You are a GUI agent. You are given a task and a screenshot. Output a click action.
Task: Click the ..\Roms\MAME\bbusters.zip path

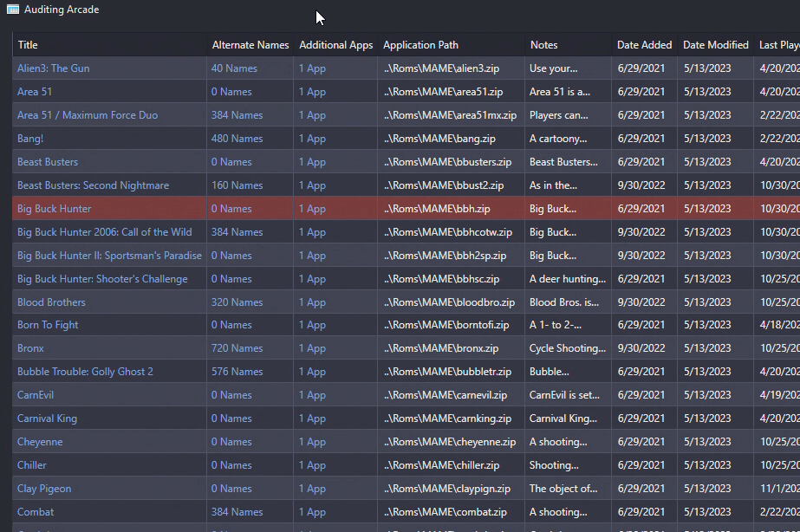[447, 162]
